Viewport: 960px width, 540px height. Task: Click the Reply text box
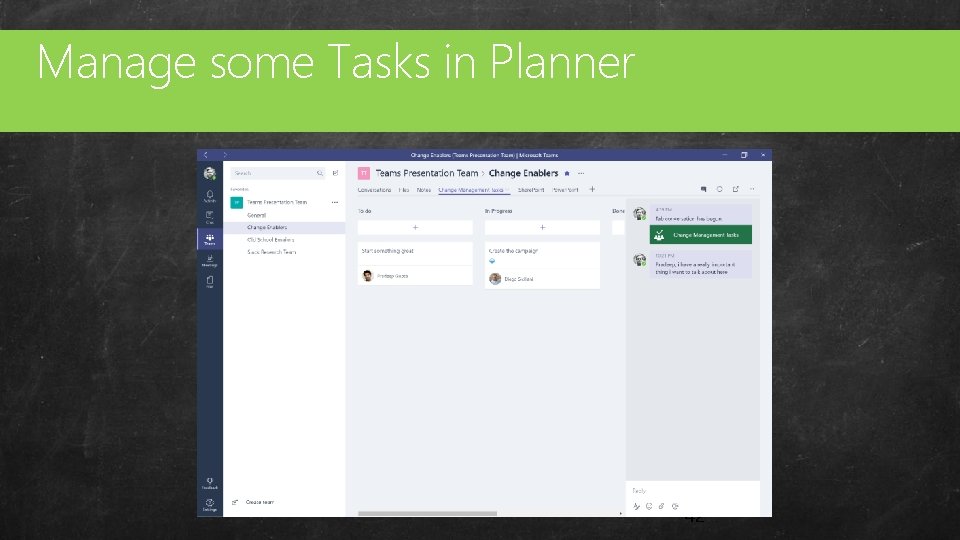[x=692, y=490]
